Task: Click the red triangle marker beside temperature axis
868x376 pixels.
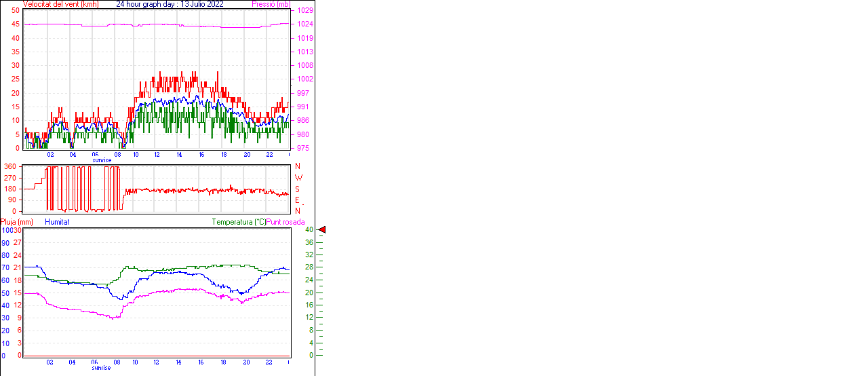Action: (322, 230)
